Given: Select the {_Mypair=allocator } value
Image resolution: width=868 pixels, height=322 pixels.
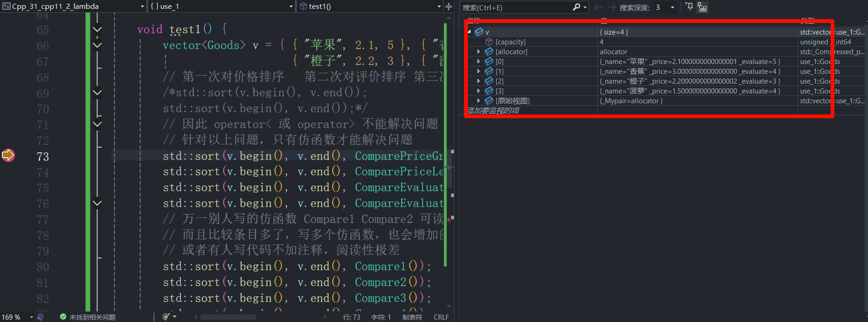Looking at the screenshot, I should pyautogui.click(x=698, y=100).
